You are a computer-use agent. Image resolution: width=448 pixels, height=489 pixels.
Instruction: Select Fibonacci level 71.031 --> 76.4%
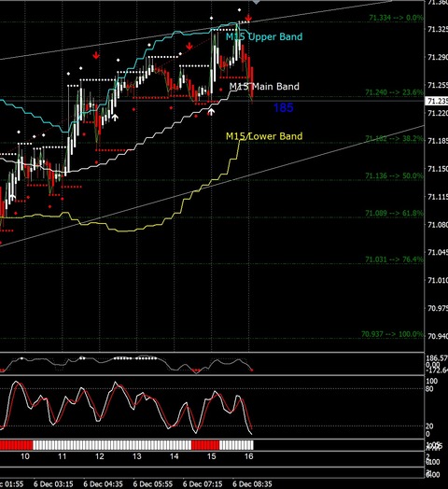(394, 259)
